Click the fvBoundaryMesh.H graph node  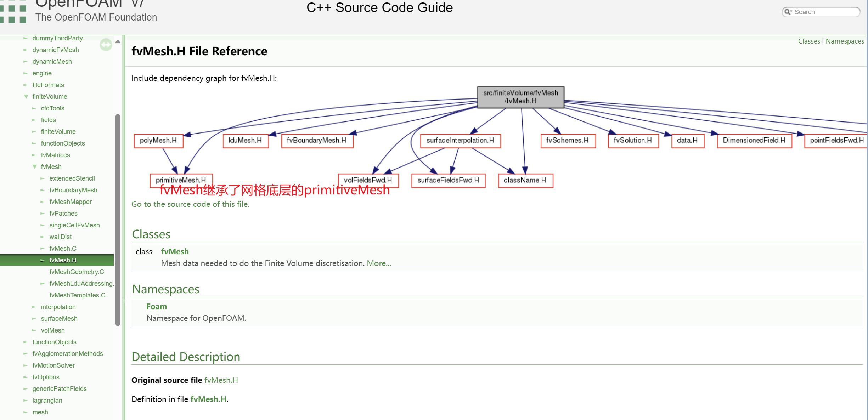tap(317, 141)
